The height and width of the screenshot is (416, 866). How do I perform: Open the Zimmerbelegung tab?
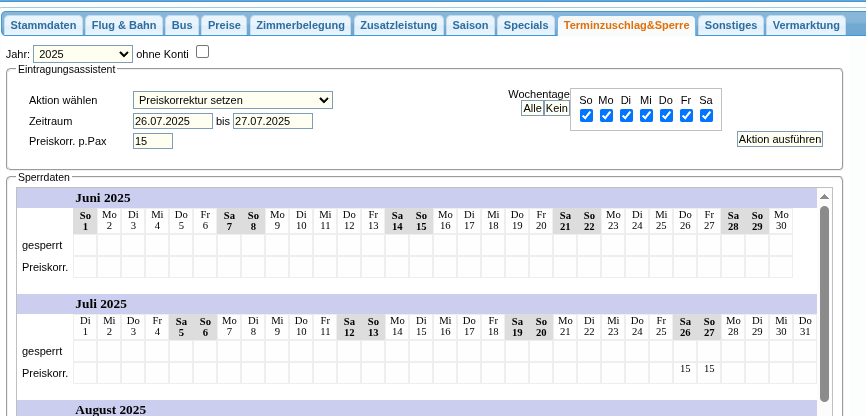299,25
